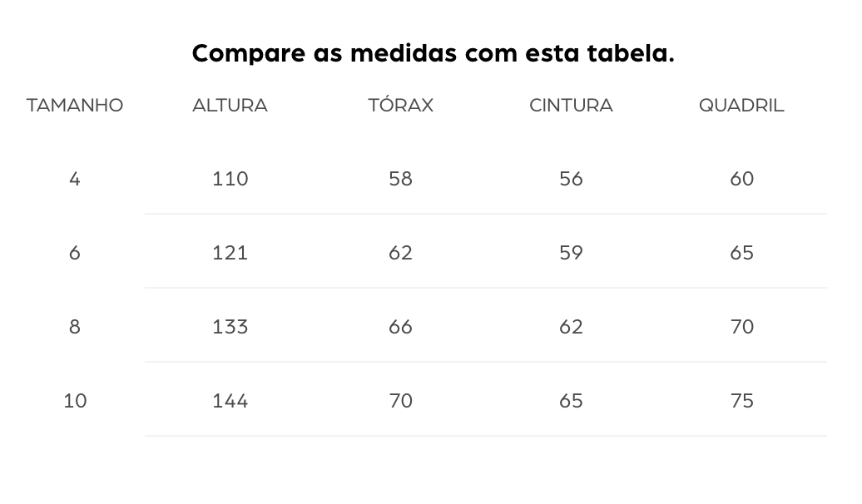
Task: Click the ALTURA column header
Action: [x=230, y=106]
